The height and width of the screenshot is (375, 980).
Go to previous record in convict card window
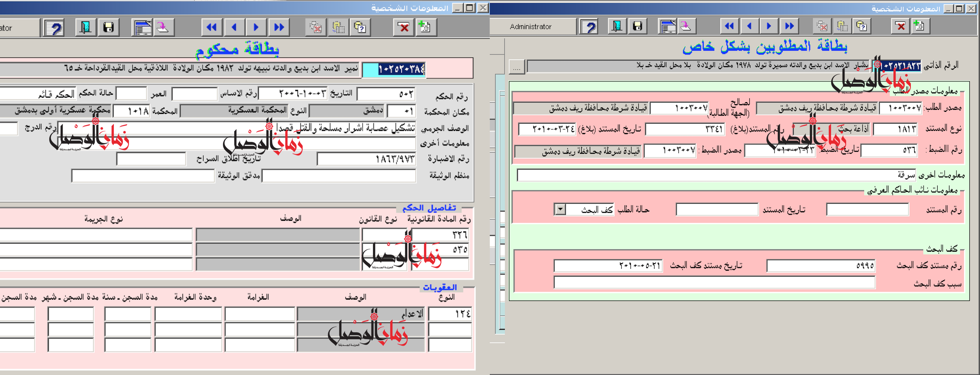(234, 28)
